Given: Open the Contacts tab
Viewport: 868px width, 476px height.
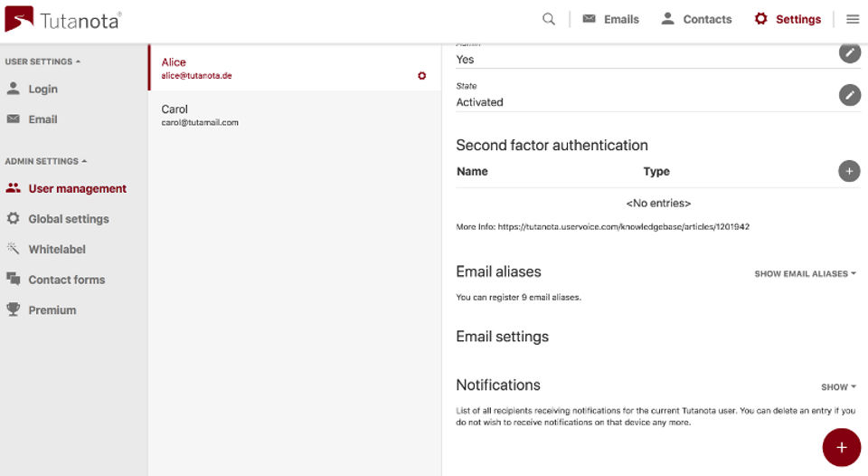Looking at the screenshot, I should click(x=696, y=19).
